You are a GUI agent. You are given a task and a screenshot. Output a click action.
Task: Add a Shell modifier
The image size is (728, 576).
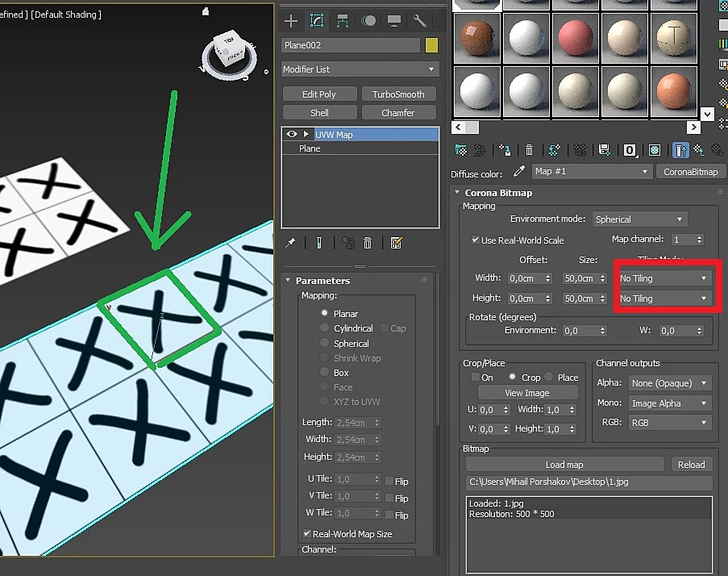pos(319,113)
